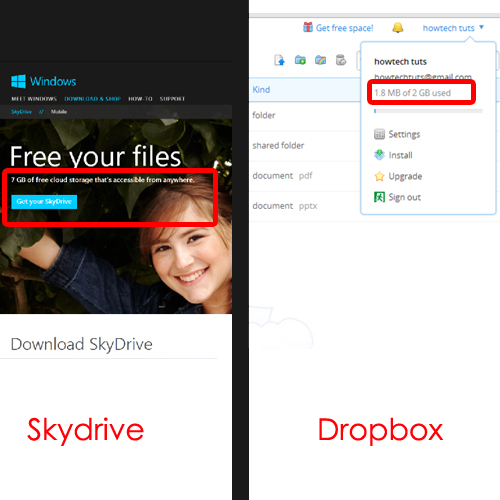Click the Settings menu icon

(379, 134)
